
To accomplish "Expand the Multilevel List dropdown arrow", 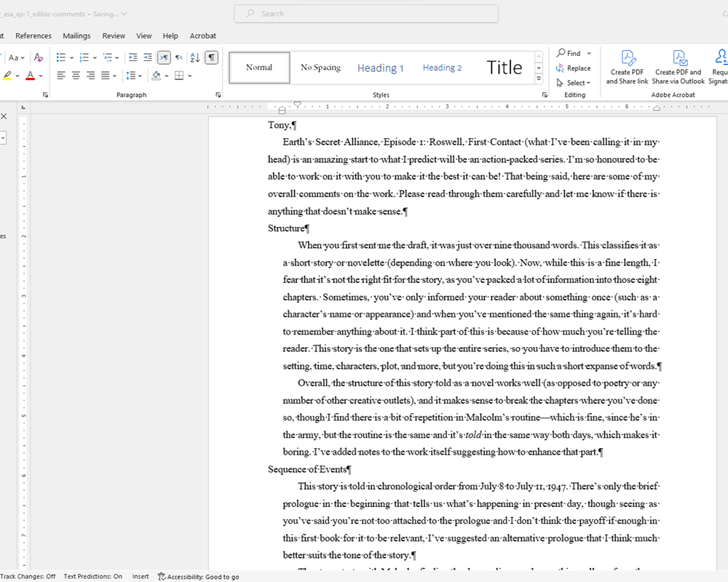I will point(117,58).
